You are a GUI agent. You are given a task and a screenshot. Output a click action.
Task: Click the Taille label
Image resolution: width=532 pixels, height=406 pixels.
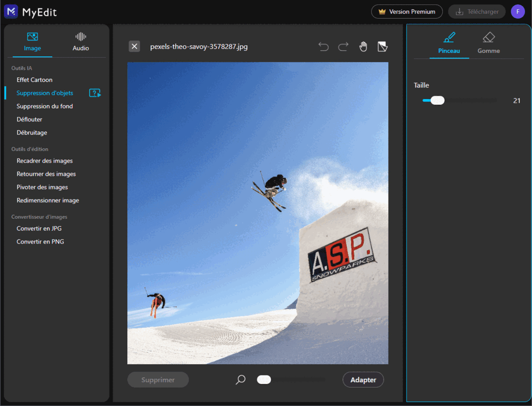(421, 85)
